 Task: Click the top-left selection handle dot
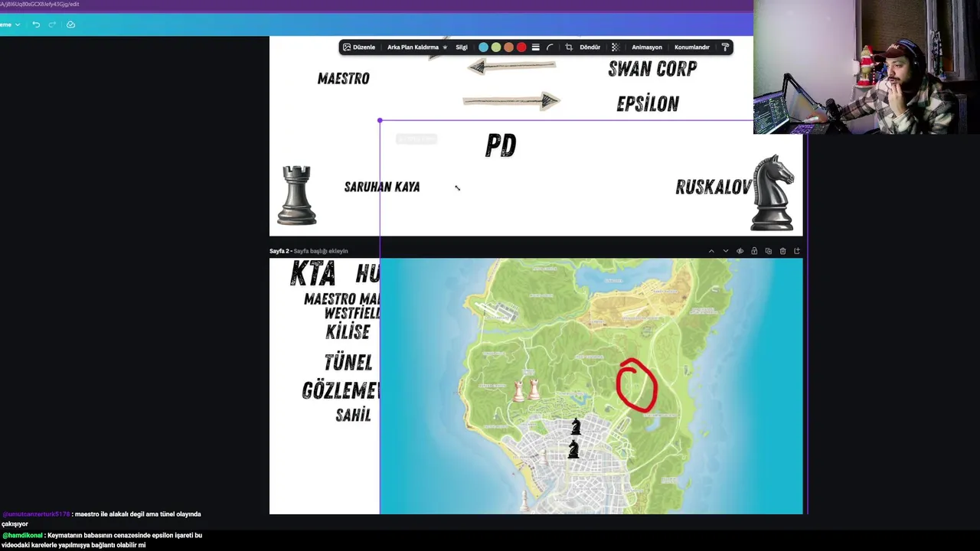pos(380,121)
